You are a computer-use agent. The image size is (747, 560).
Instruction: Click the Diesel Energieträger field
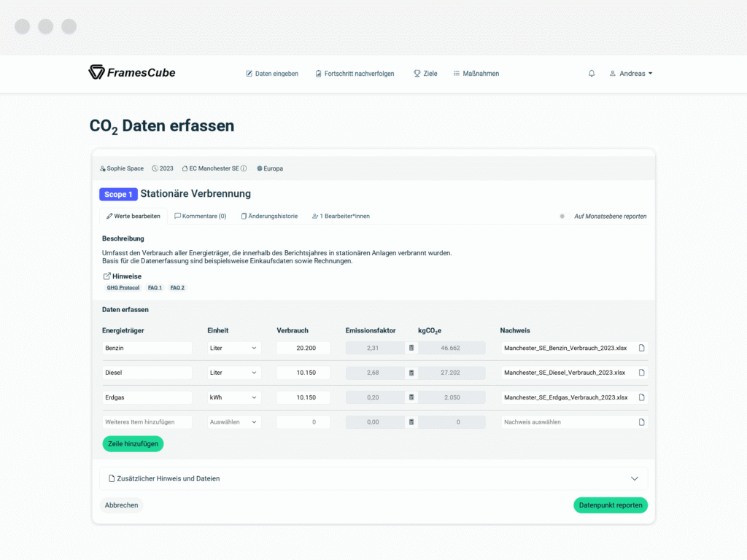147,373
